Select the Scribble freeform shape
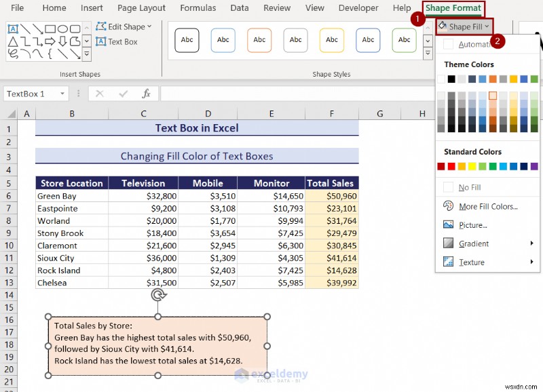Screen dimensions: 543x392 coord(13,54)
